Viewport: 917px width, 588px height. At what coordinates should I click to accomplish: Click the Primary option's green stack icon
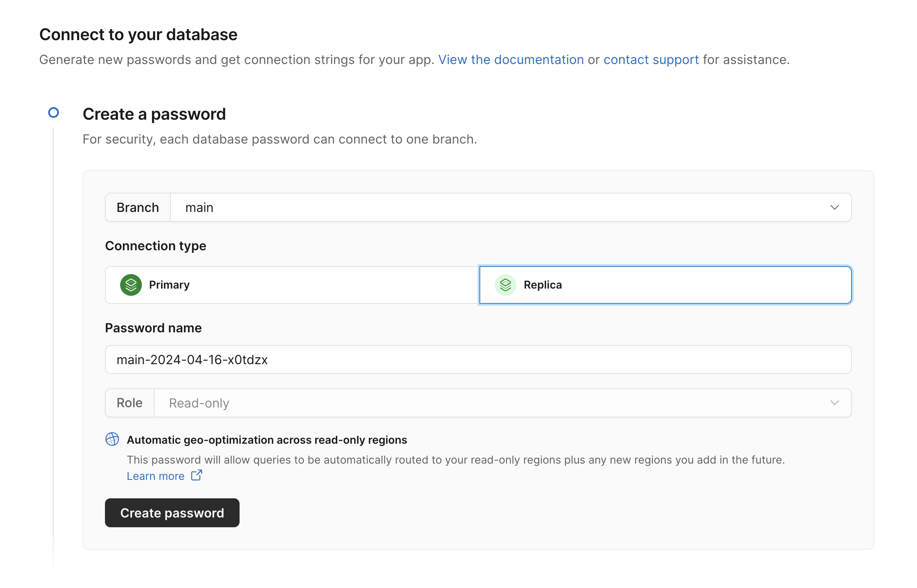(131, 285)
